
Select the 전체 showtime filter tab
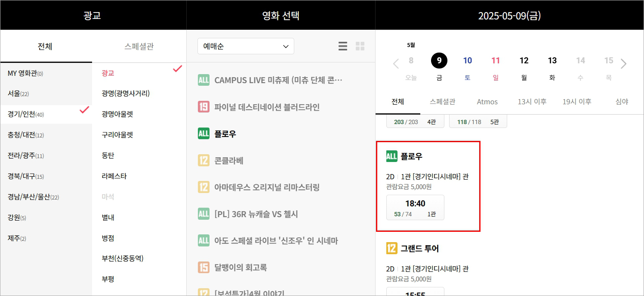[398, 102]
